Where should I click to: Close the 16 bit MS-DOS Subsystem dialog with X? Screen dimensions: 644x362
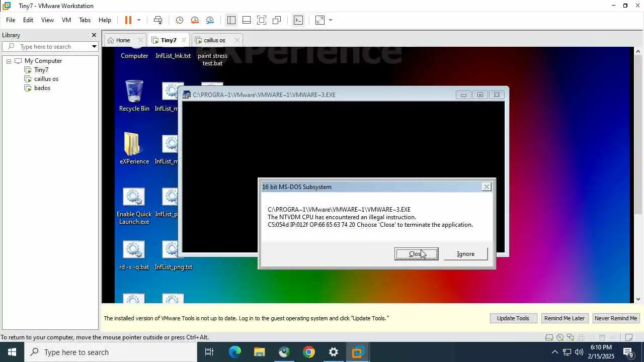[x=487, y=187]
